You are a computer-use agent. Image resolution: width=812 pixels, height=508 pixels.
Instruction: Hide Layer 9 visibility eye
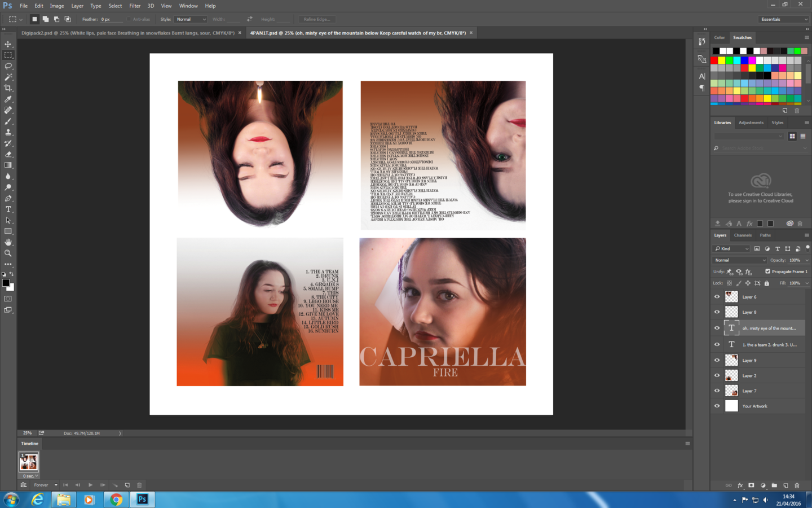717,360
